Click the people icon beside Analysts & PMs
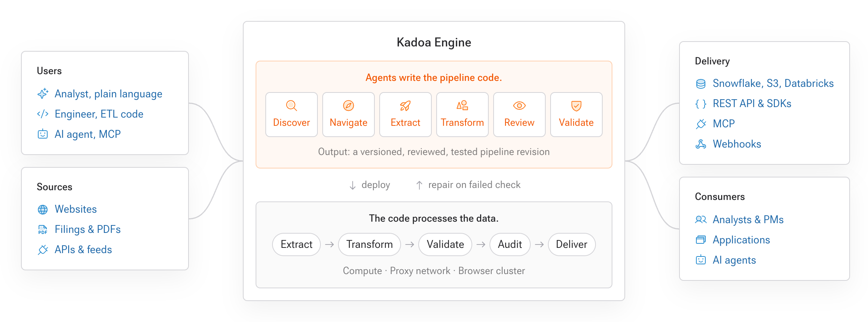This screenshot has width=868, height=322. click(701, 220)
